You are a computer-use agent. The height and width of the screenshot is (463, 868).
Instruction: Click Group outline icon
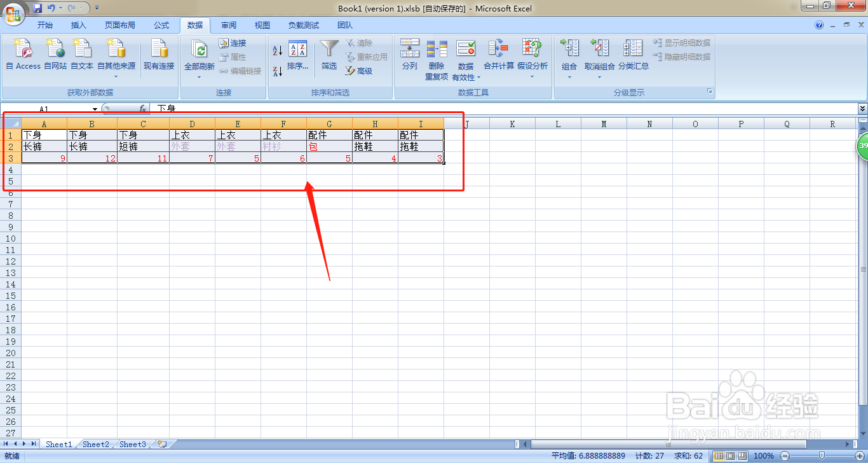[x=569, y=48]
